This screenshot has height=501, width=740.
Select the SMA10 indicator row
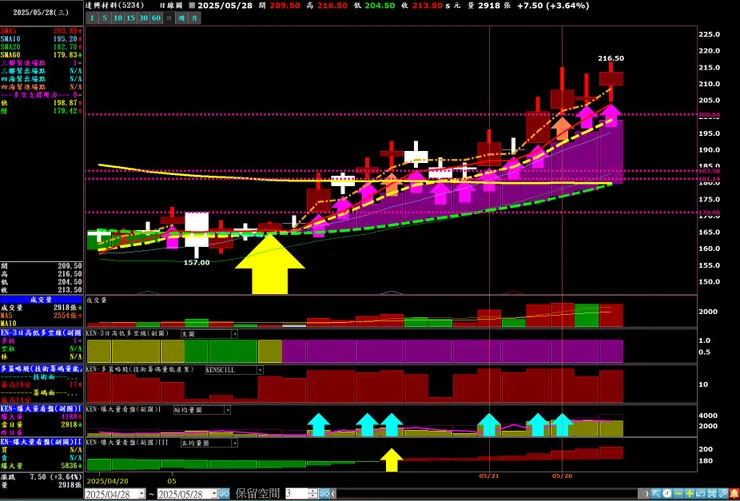coord(42,38)
